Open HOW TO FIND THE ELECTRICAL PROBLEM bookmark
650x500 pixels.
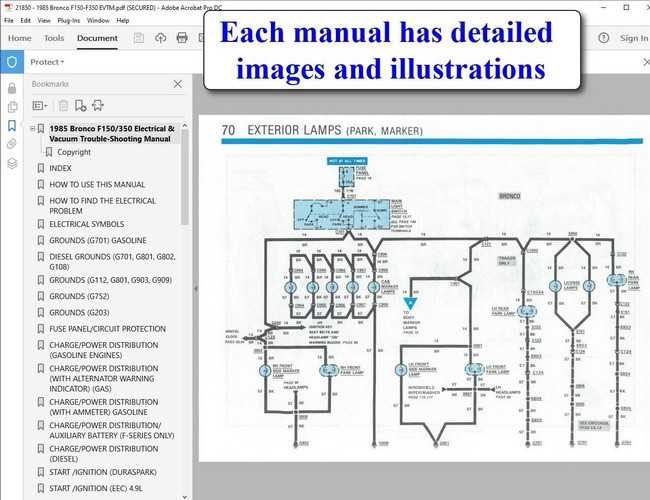coord(102,206)
